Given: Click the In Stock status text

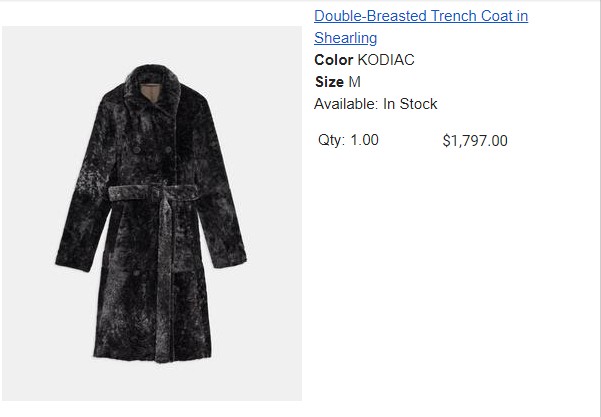Looking at the screenshot, I should point(410,104).
